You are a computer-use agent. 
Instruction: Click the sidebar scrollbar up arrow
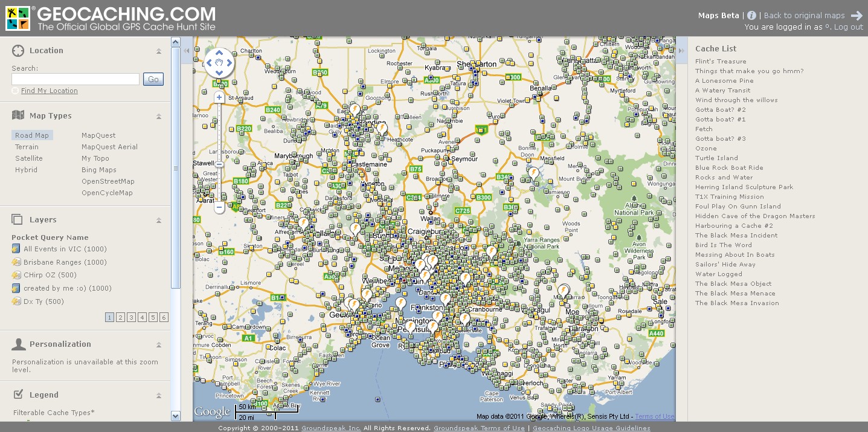point(176,42)
